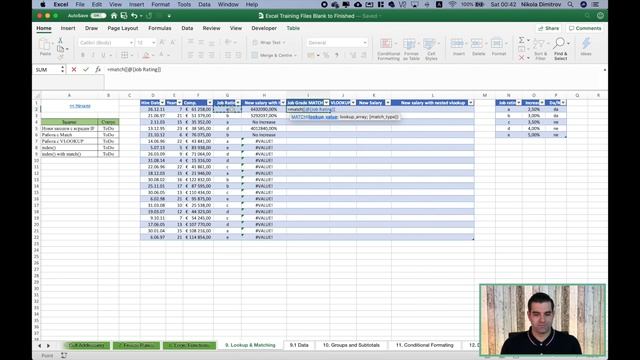Click Find & Select magnifier icon
640x360 pixels.
point(560,49)
